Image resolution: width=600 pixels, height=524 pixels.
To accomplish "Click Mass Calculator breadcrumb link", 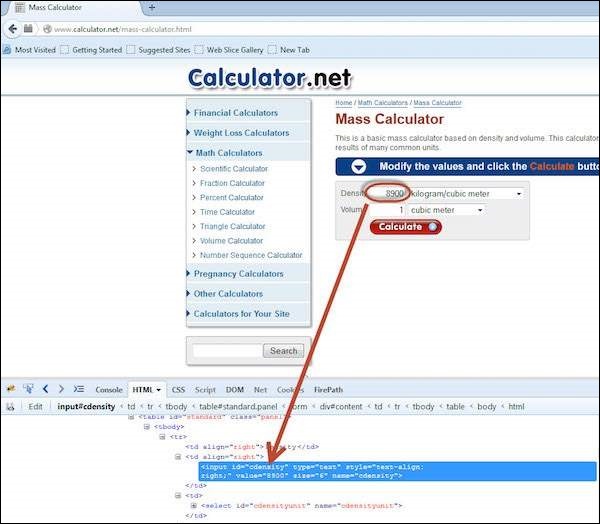I will [437, 103].
